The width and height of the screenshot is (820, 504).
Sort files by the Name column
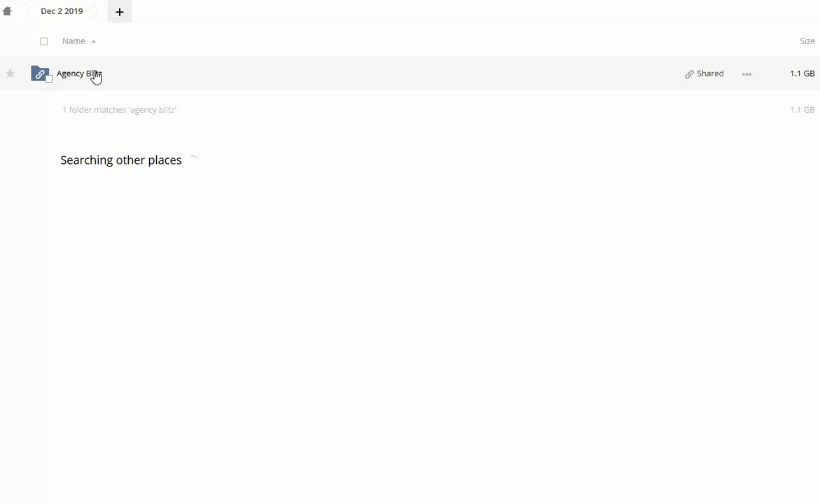[x=74, y=41]
